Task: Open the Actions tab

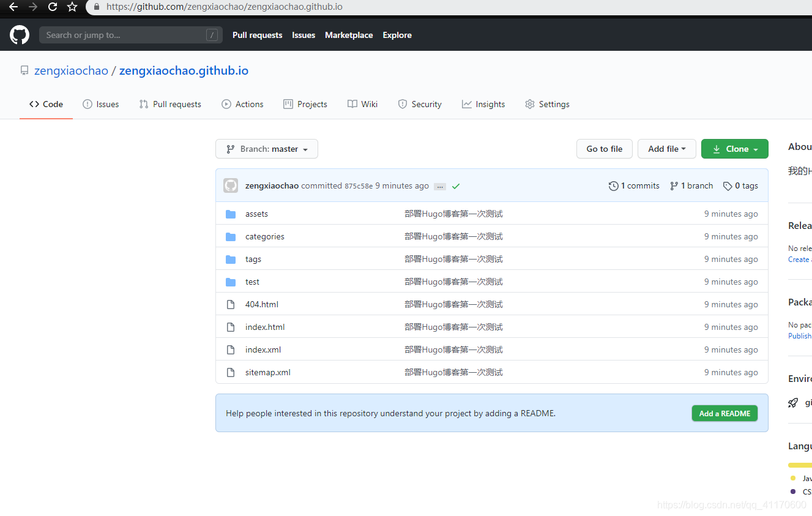Action: point(242,104)
